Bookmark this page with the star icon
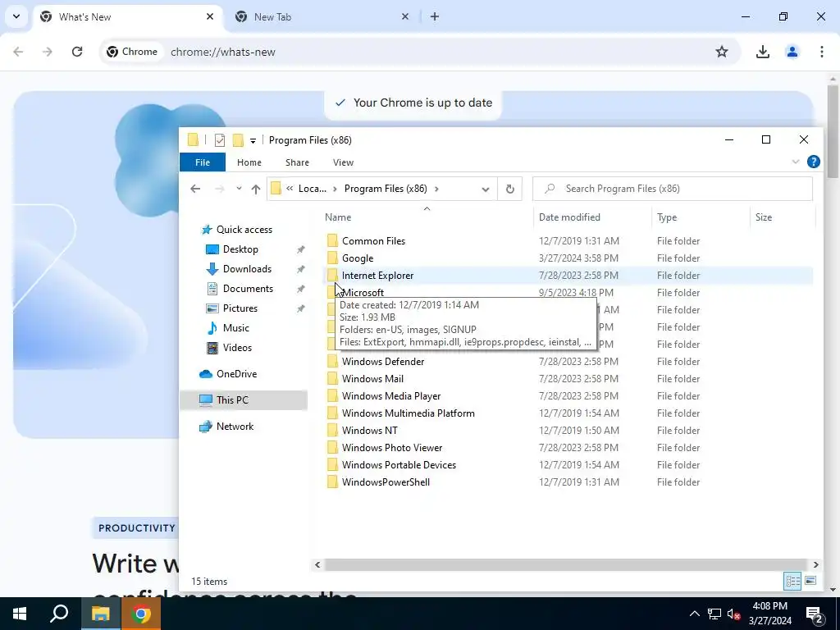This screenshot has height=630, width=840. tap(722, 52)
